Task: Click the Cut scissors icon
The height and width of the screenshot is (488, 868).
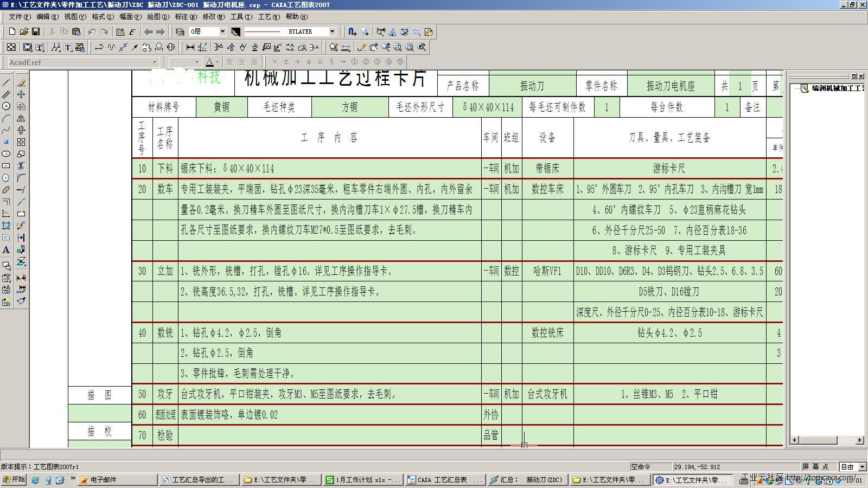Action: pos(52,31)
